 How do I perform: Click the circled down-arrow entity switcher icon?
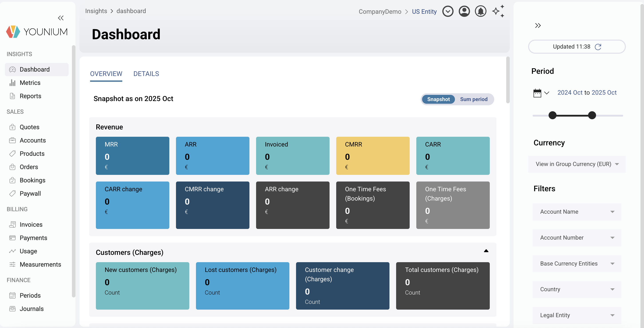point(448,12)
